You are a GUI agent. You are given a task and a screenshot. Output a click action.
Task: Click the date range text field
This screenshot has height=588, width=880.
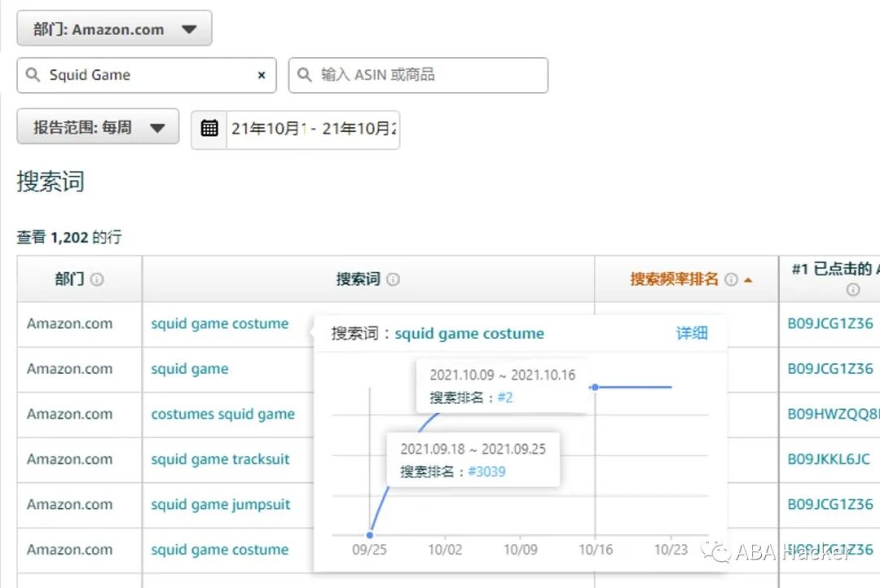tap(313, 129)
